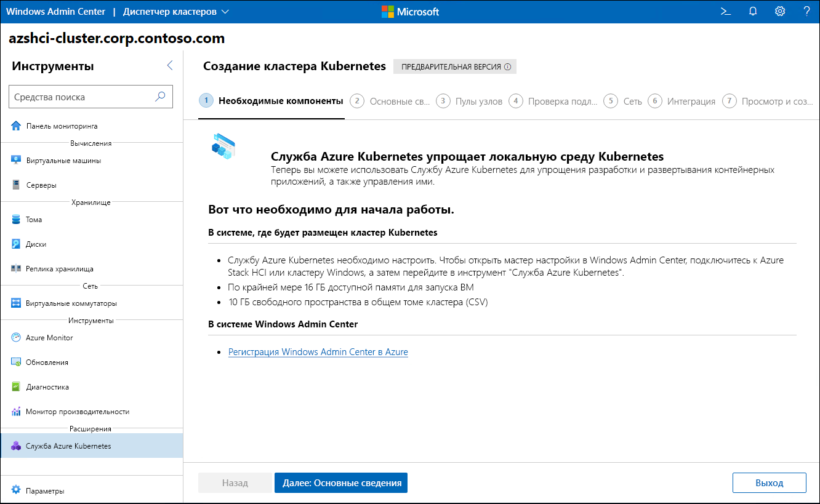Click the Виртуальные машины icon
820x504 pixels.
tap(16, 161)
